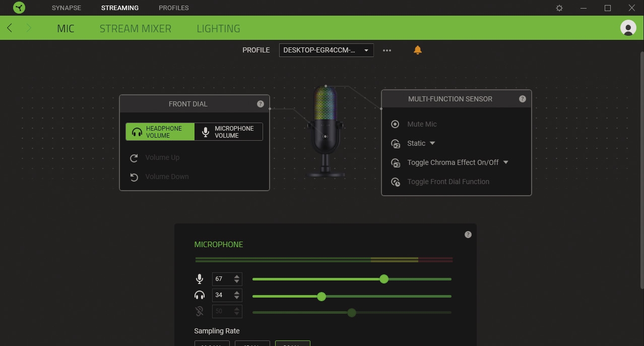
Task: Click the Mute Mic label
Action: [x=422, y=124]
